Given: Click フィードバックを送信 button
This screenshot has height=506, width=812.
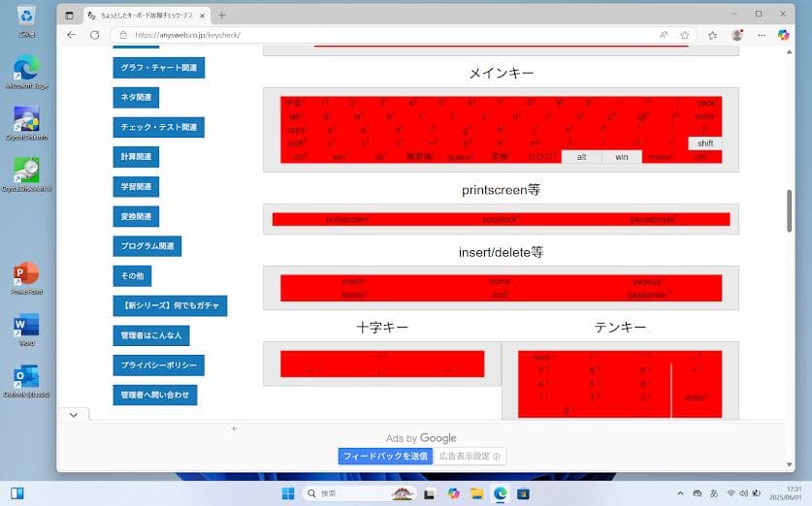Looking at the screenshot, I should (x=385, y=457).
